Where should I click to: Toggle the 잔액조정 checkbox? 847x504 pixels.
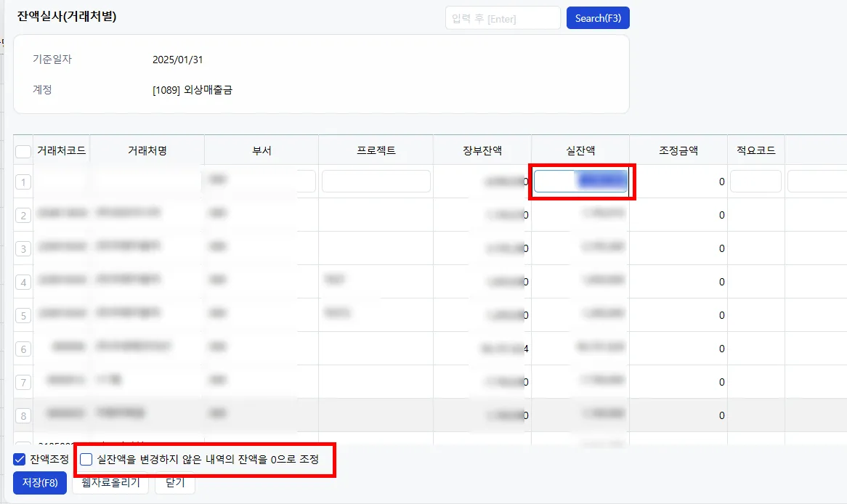tap(20, 459)
